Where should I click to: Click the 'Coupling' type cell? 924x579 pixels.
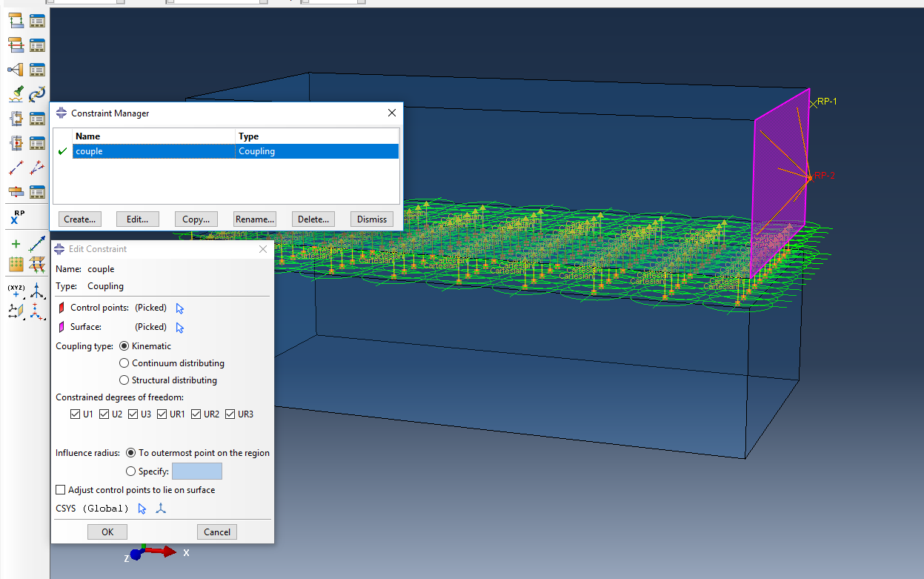[317, 151]
